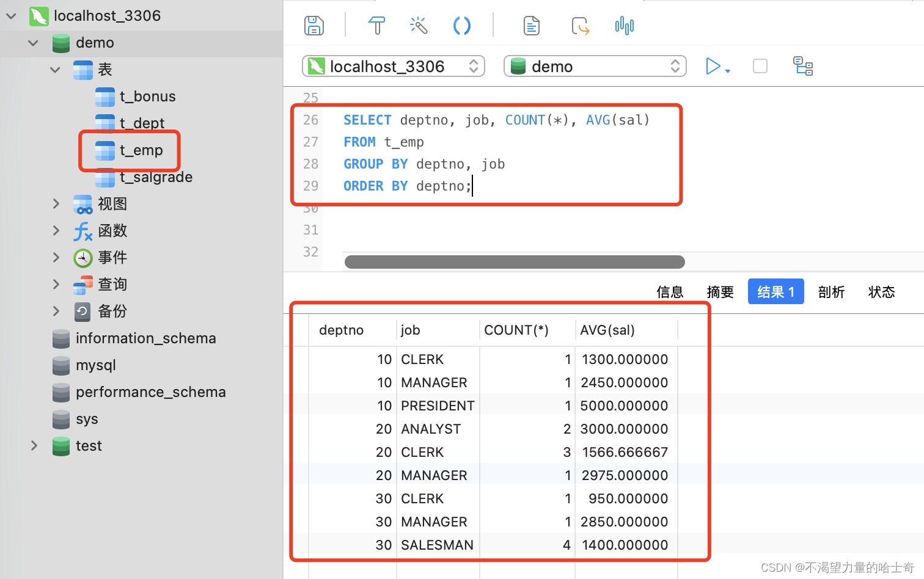Switch to the 剖析 tab

(831, 292)
